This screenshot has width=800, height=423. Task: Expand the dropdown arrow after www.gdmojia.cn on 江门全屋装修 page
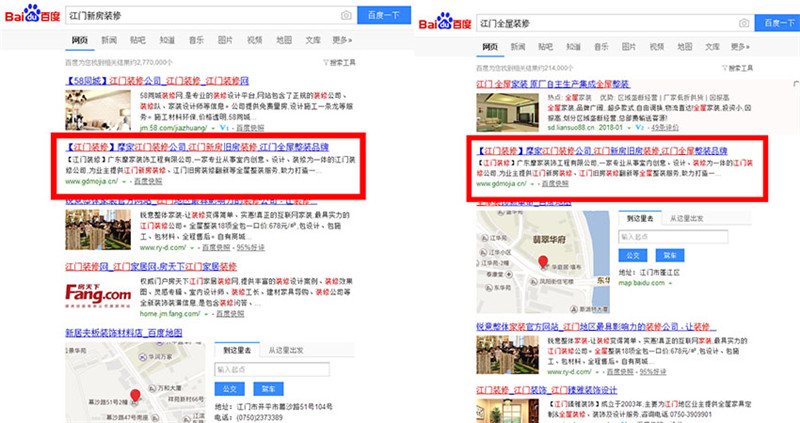click(x=533, y=184)
